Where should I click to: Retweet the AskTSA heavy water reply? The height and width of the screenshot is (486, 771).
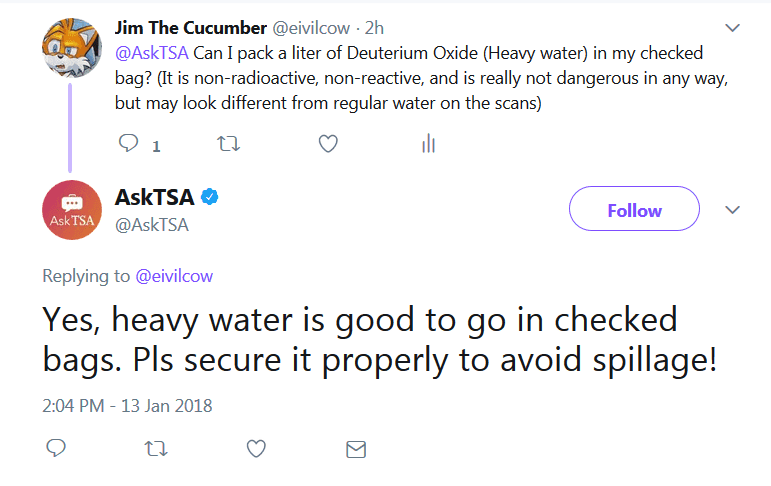[156, 449]
